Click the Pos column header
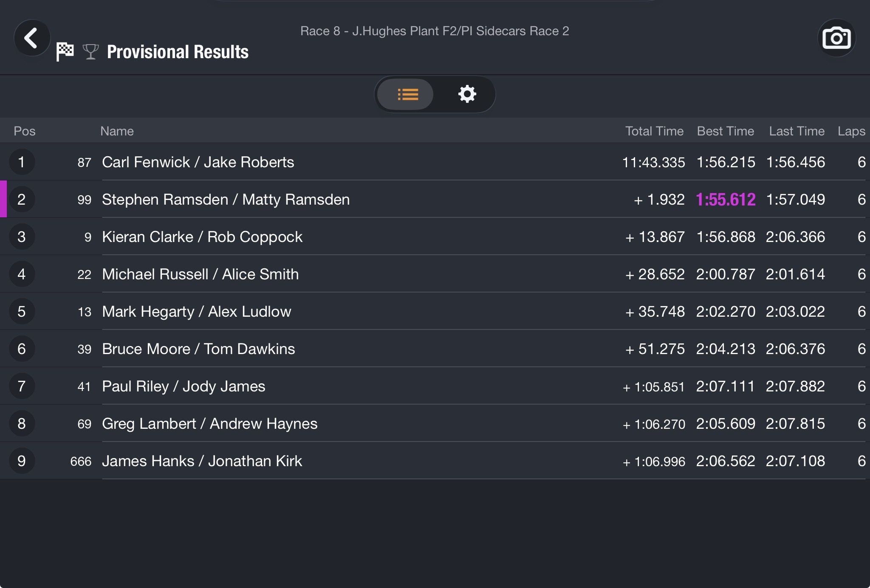 coord(25,131)
